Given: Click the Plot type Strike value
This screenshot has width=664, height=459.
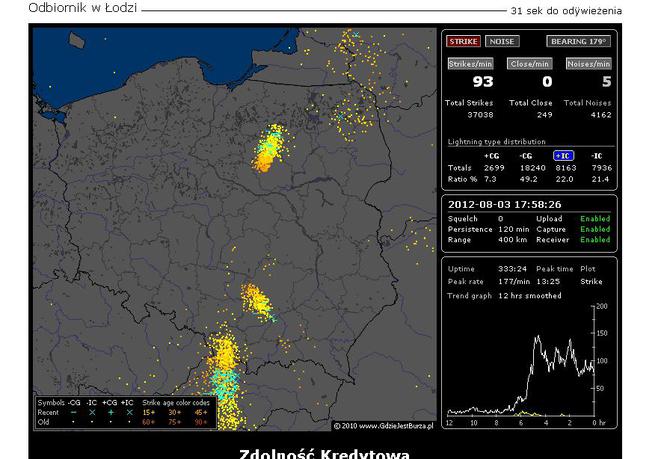Looking at the screenshot, I should point(591,282).
